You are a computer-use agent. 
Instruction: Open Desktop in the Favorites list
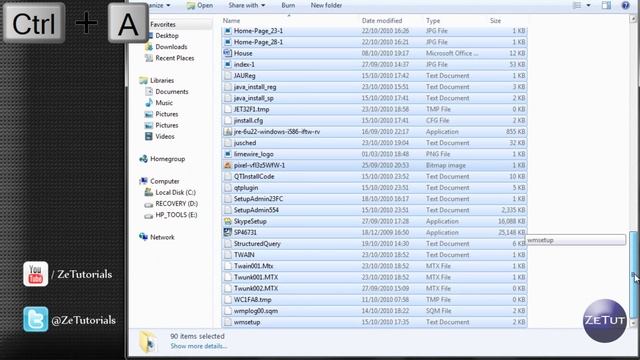click(x=167, y=36)
